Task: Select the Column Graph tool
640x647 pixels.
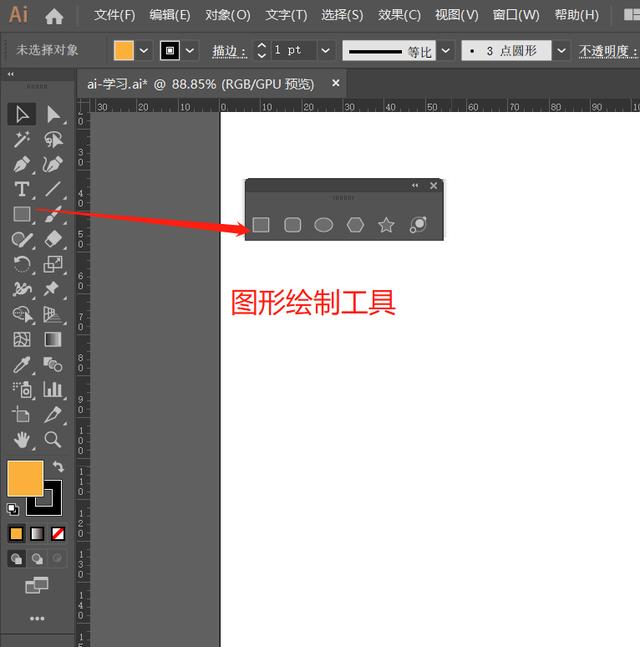Action: pos(53,389)
